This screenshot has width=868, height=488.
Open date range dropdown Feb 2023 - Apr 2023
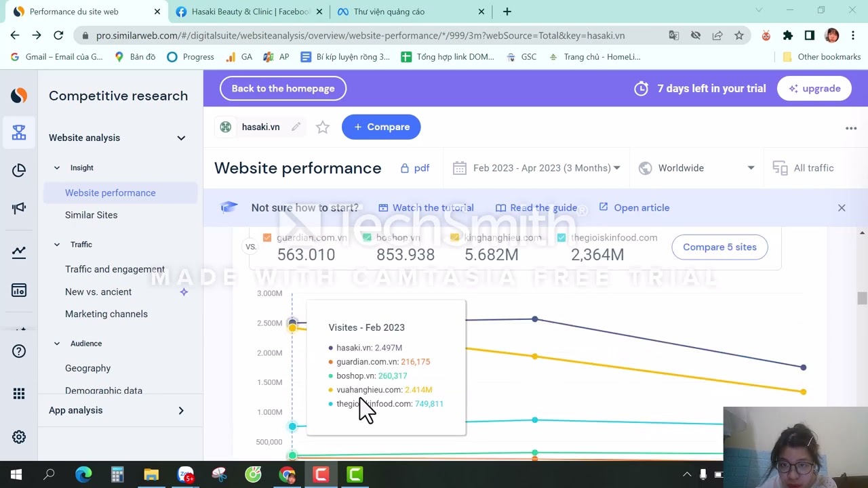click(x=536, y=168)
